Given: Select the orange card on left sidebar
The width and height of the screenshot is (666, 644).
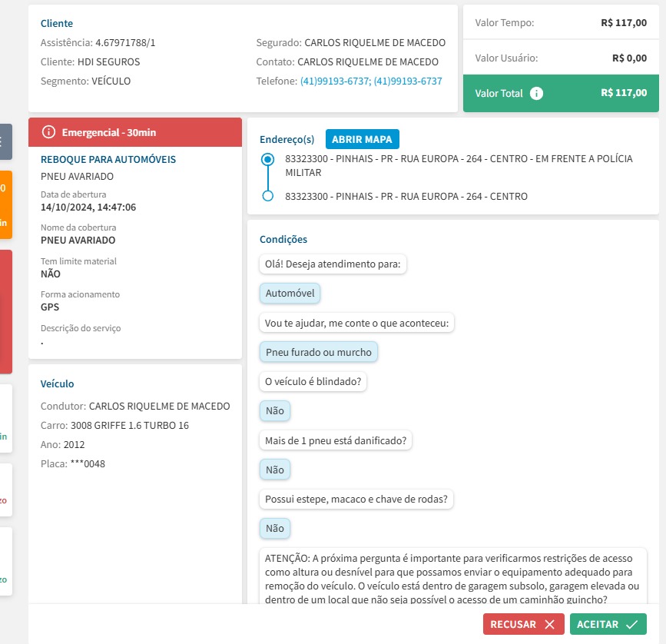Looking at the screenshot, I should point(5,204).
